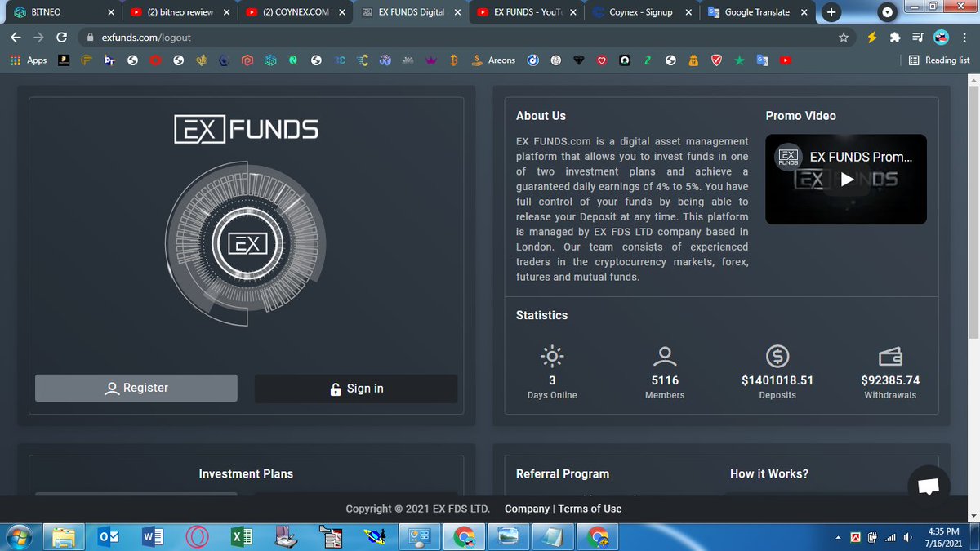Open the Apps bookmark shortcut

[x=29, y=60]
